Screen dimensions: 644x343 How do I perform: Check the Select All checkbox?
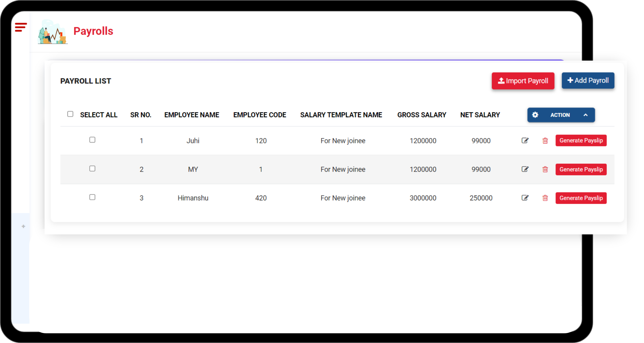pos(70,114)
